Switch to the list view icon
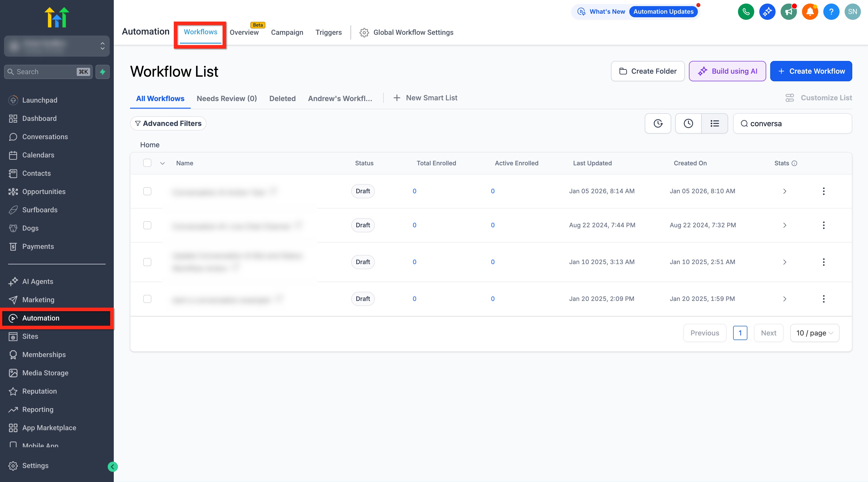The width and height of the screenshot is (868, 482). (x=714, y=123)
